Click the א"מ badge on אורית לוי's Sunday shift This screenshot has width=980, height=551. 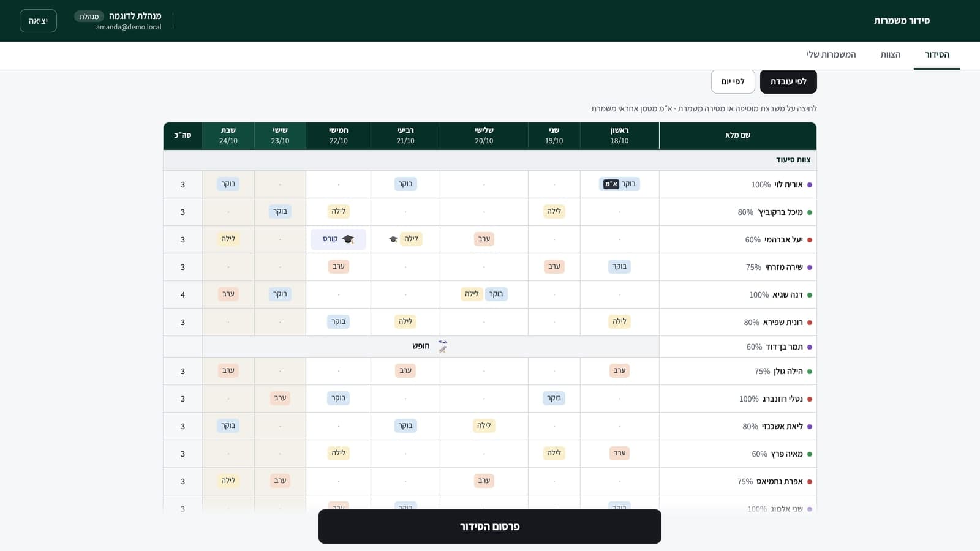point(611,184)
